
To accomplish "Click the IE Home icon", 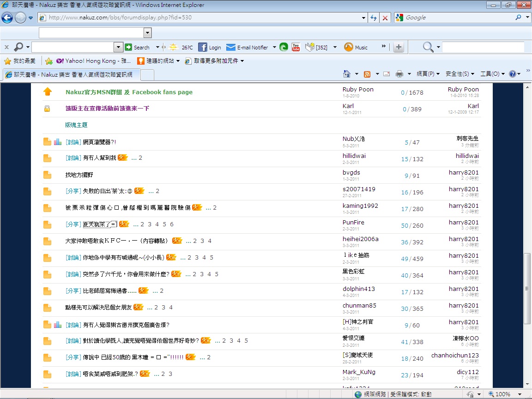I will [x=347, y=74].
